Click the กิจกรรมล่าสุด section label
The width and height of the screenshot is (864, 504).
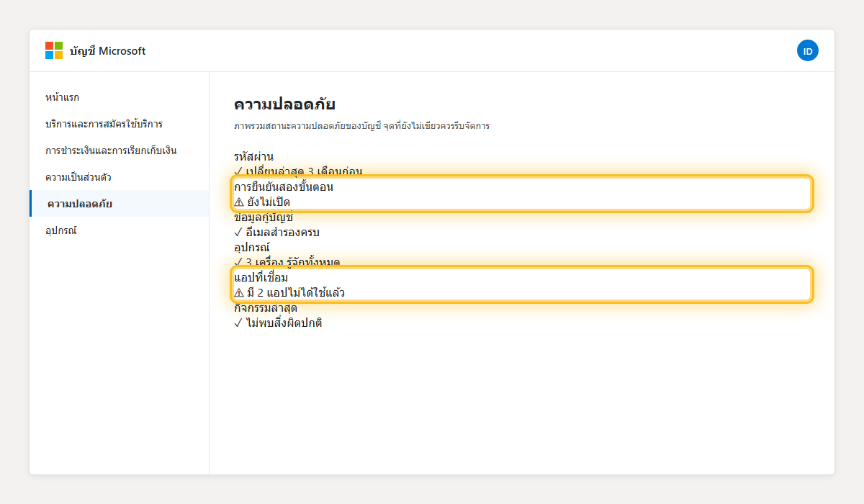pos(266,308)
